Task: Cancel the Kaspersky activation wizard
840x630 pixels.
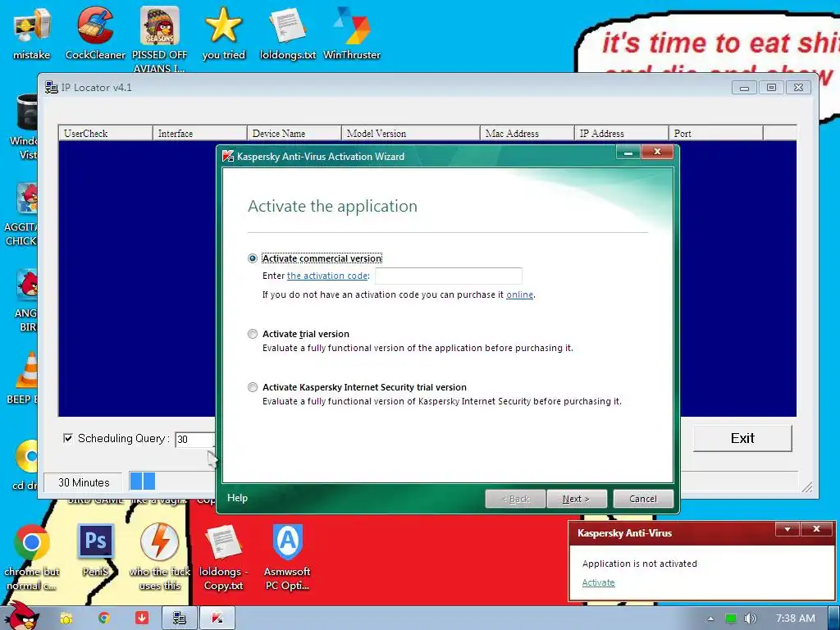Action: tap(643, 499)
